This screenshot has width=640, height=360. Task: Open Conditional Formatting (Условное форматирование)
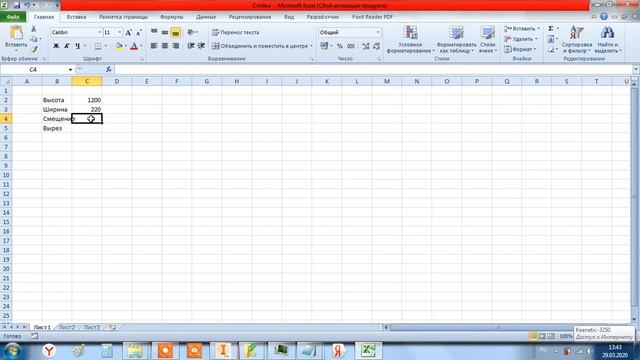[410, 40]
